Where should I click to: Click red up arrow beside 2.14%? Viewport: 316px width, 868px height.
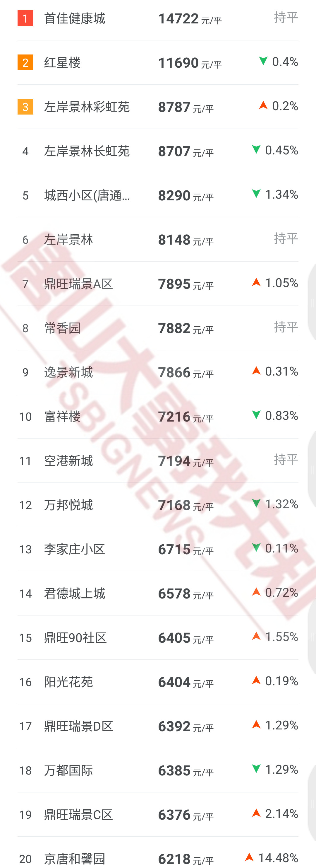tap(256, 813)
